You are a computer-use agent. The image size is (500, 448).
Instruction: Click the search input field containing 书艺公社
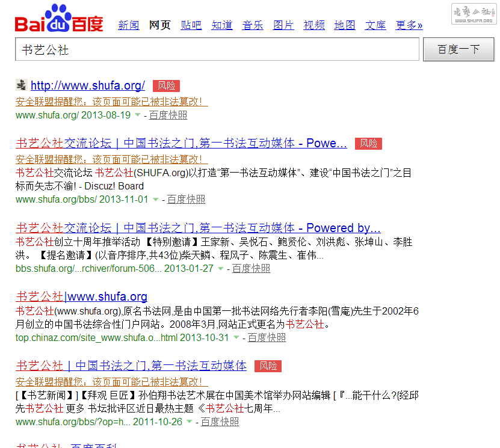(217, 50)
